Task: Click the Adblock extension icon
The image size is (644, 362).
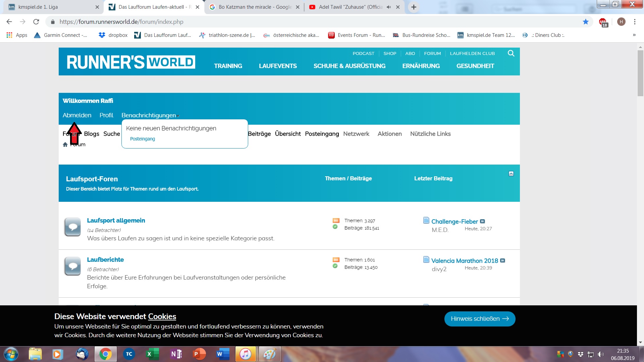Action: coord(603,22)
